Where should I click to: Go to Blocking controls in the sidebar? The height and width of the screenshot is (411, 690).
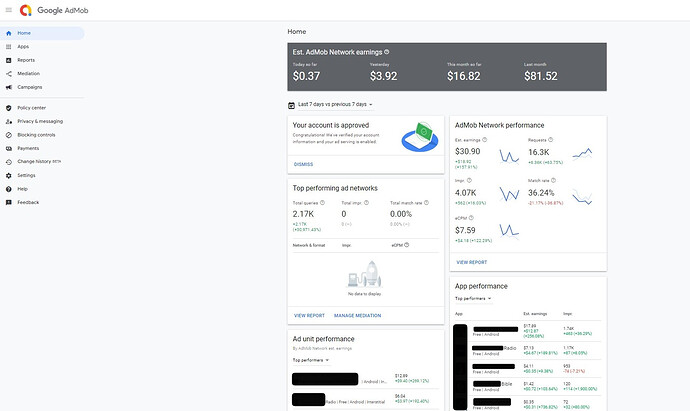tap(36, 134)
